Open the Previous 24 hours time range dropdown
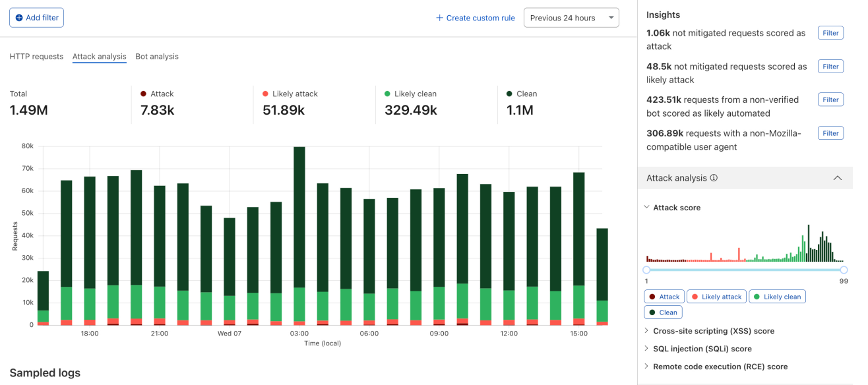The width and height of the screenshot is (868, 385). pos(571,18)
